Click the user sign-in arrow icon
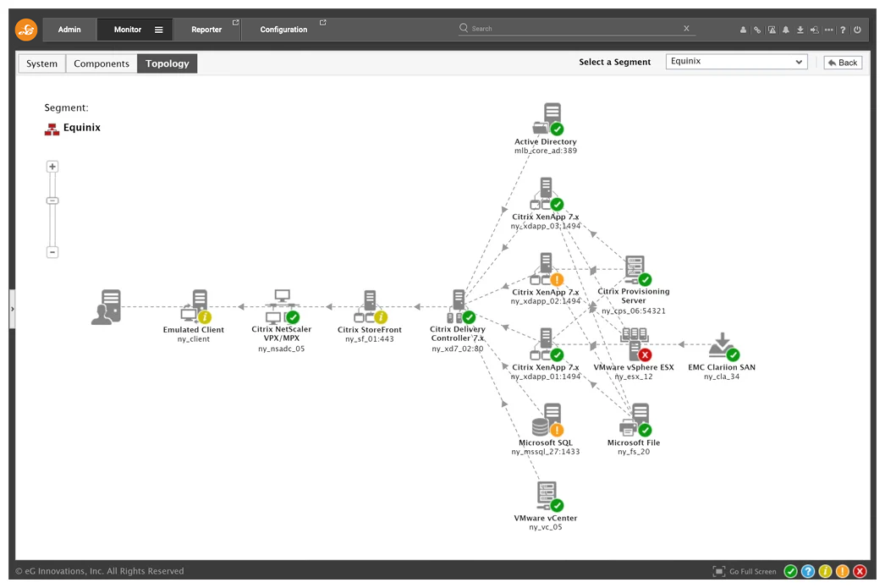Viewport: 885px width, 588px height. pyautogui.click(x=815, y=30)
